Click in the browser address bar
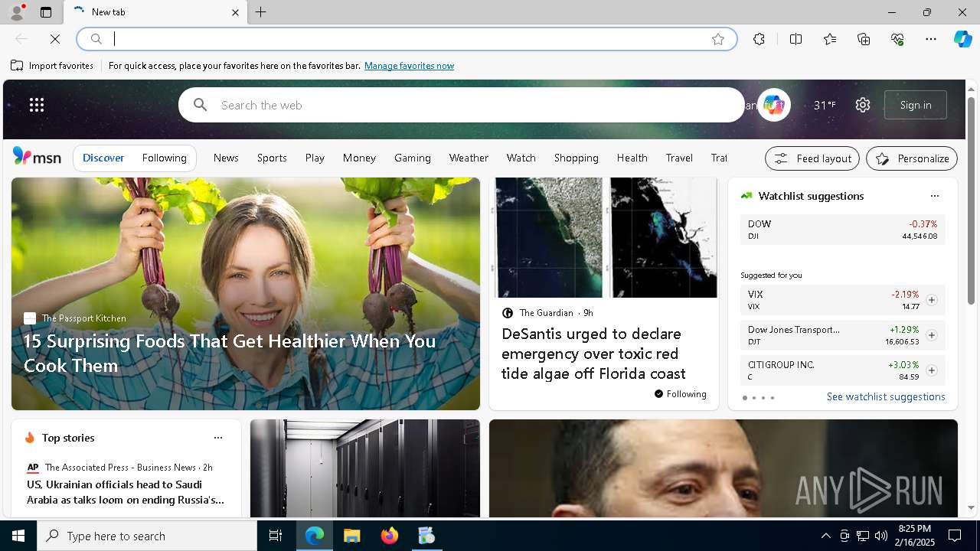The width and height of the screenshot is (980, 551). coord(406,39)
